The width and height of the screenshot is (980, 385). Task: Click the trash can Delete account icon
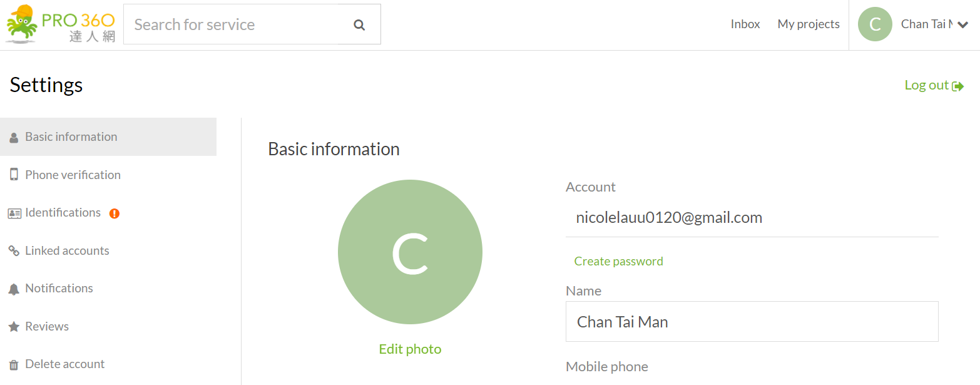coord(14,365)
